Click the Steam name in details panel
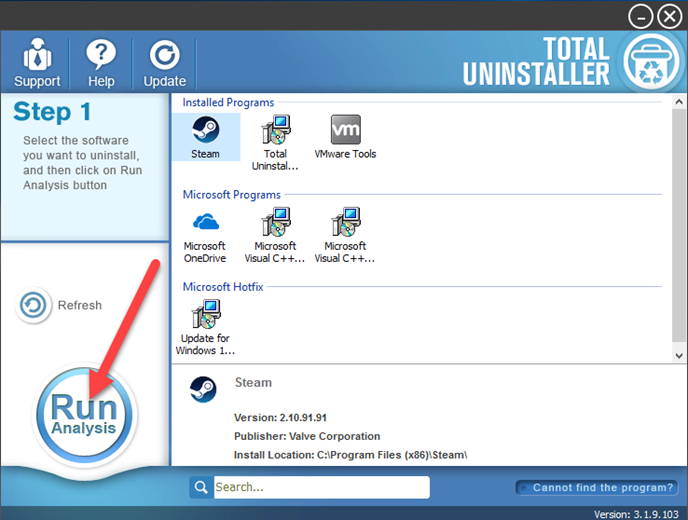 [x=254, y=383]
